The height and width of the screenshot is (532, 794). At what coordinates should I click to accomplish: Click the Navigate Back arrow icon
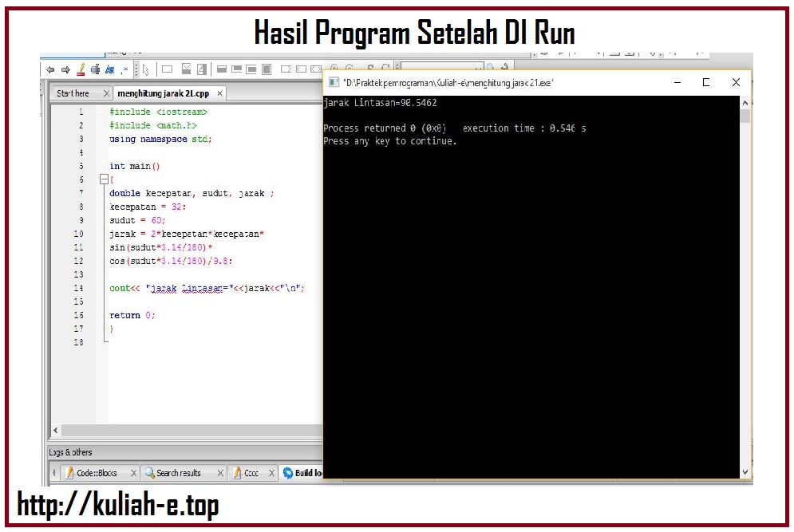click(x=52, y=67)
